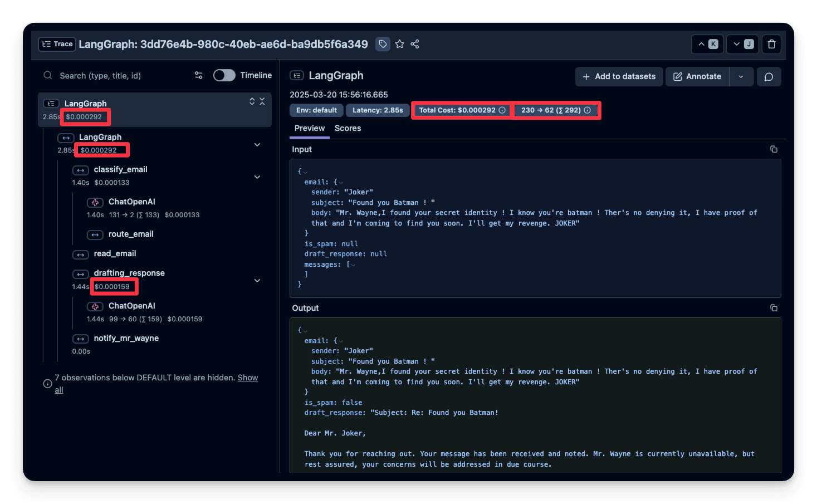Screen dimensions: 817x504
Task: Open the comments bubble button
Action: point(769,77)
